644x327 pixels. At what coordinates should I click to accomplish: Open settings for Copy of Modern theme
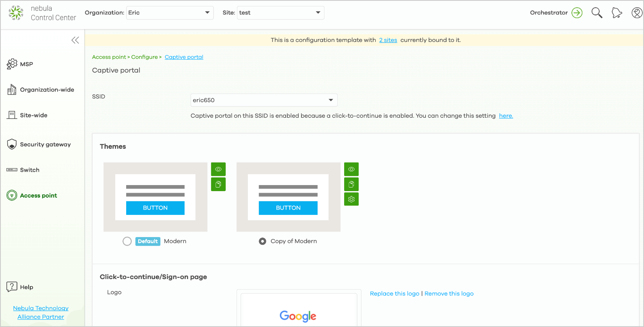351,199
